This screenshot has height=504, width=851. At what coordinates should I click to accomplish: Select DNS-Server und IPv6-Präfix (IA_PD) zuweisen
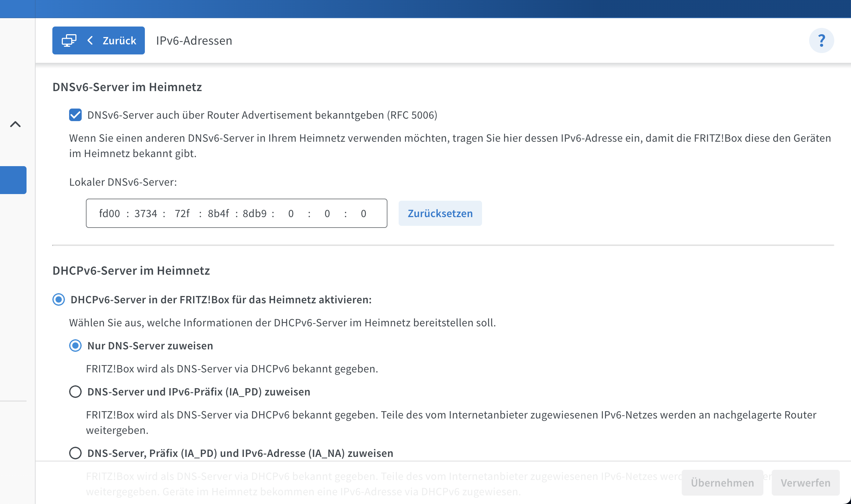point(75,392)
